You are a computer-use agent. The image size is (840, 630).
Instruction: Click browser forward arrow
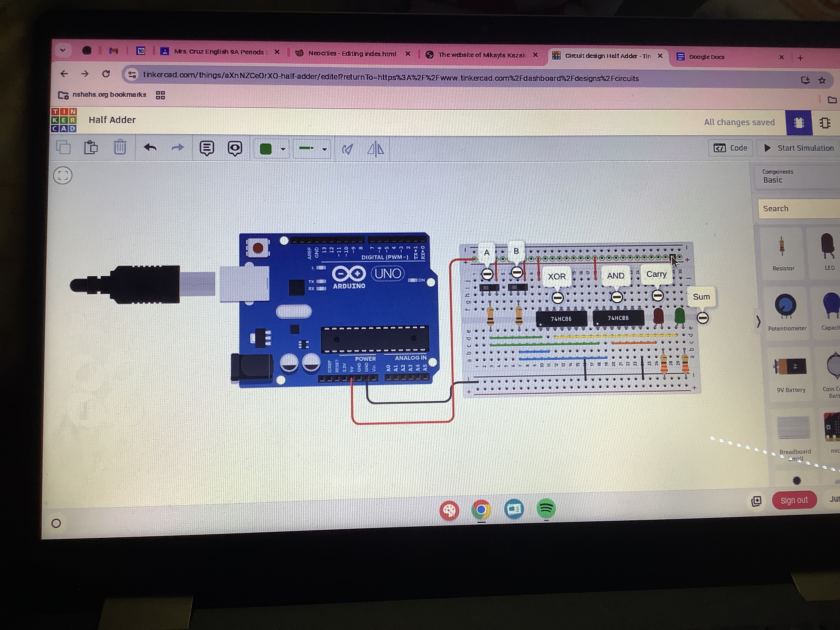click(x=85, y=74)
